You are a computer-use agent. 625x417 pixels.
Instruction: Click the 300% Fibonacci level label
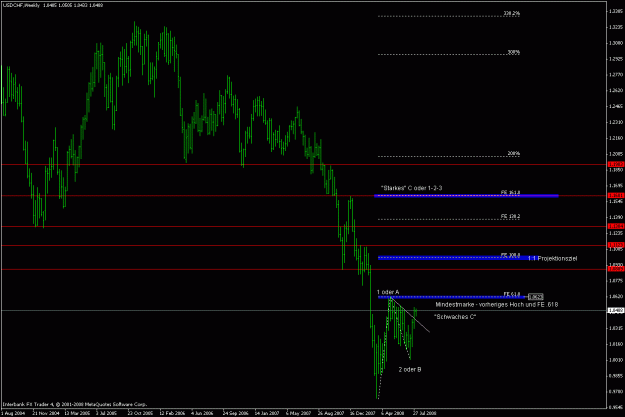[513, 52]
